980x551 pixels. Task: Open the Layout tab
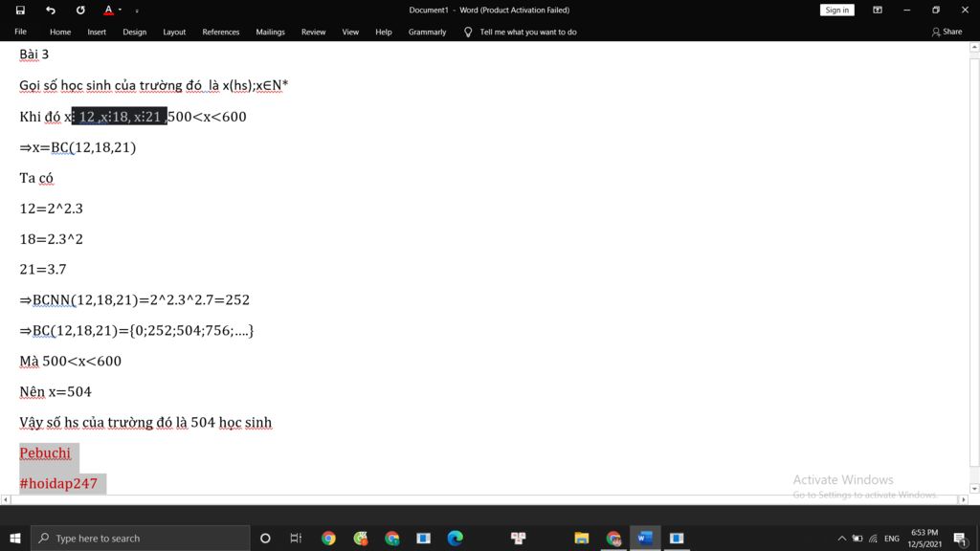click(174, 32)
